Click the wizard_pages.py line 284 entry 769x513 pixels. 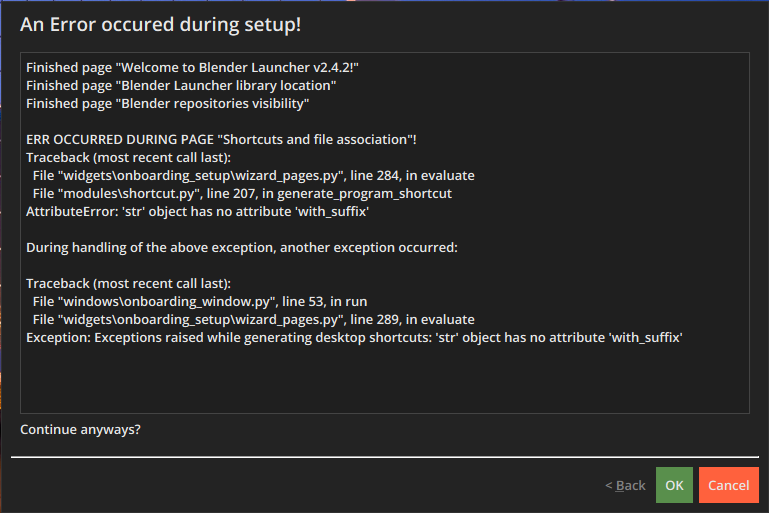point(254,176)
